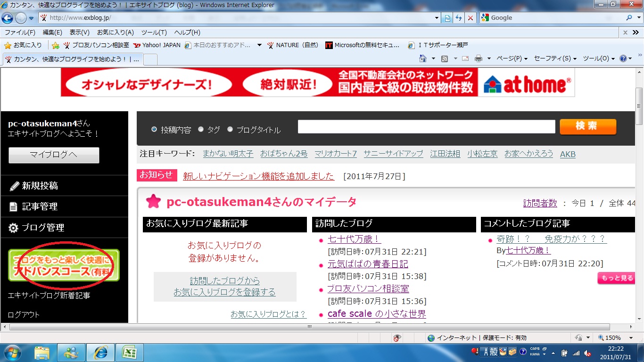Open the Read Mail icon

[465, 58]
